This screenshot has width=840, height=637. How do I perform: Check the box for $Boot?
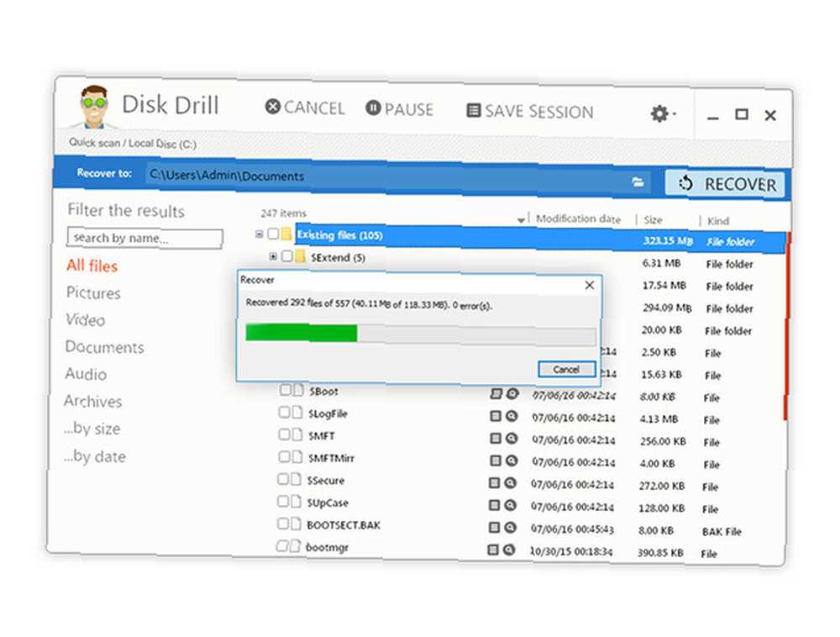tap(285, 390)
